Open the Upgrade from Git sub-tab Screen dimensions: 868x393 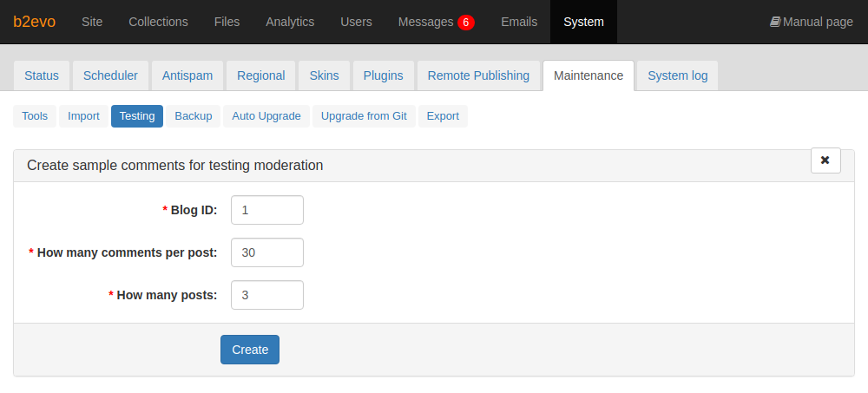[364, 116]
